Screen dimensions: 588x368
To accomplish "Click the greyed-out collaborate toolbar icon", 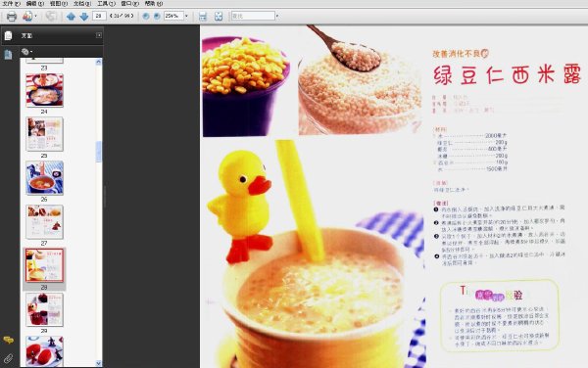I will pos(51,16).
